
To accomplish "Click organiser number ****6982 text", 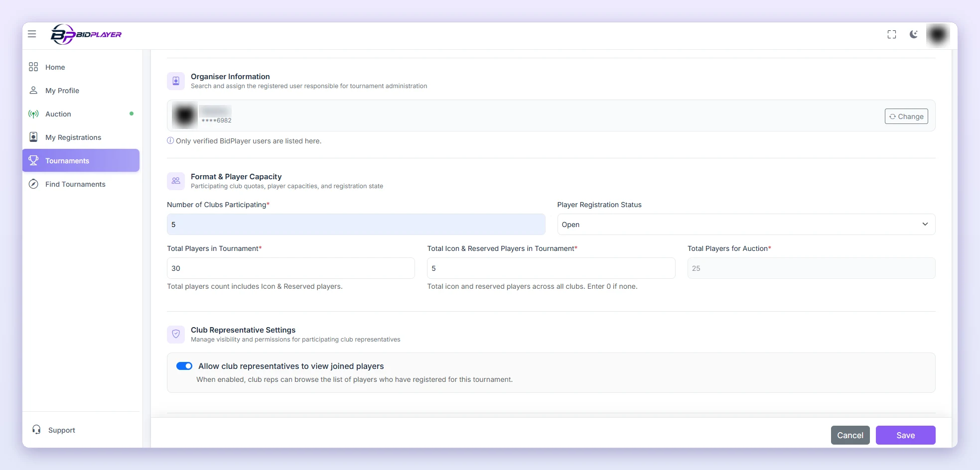I will tap(216, 120).
